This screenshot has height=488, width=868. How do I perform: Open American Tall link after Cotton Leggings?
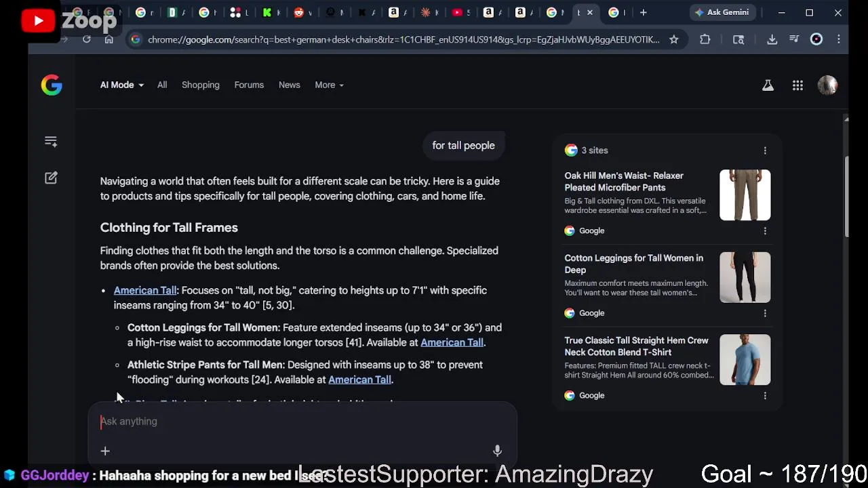click(x=452, y=342)
